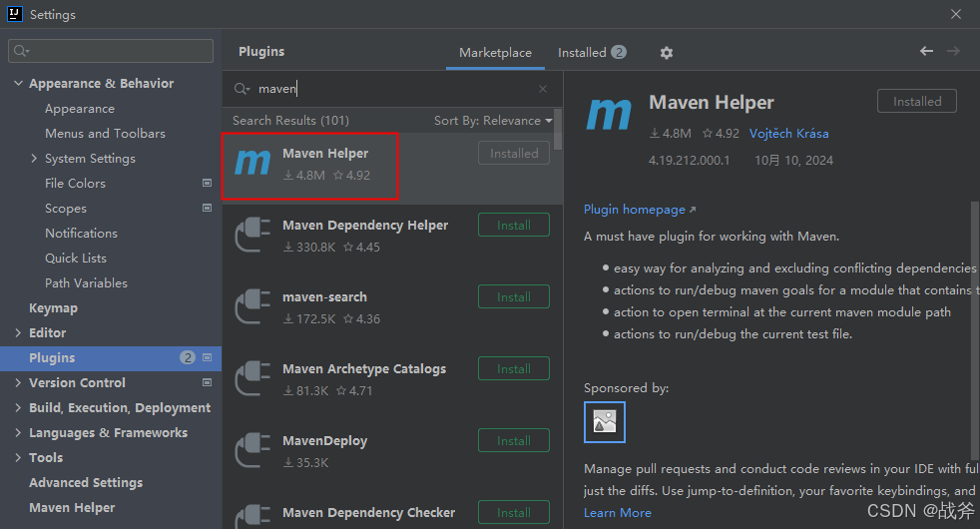Image resolution: width=980 pixels, height=529 pixels.
Task: Open Maven Helper settings page
Action: (x=72, y=508)
